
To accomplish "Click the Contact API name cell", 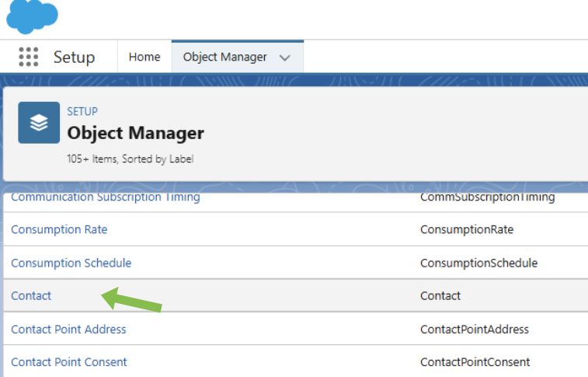I will tap(440, 295).
